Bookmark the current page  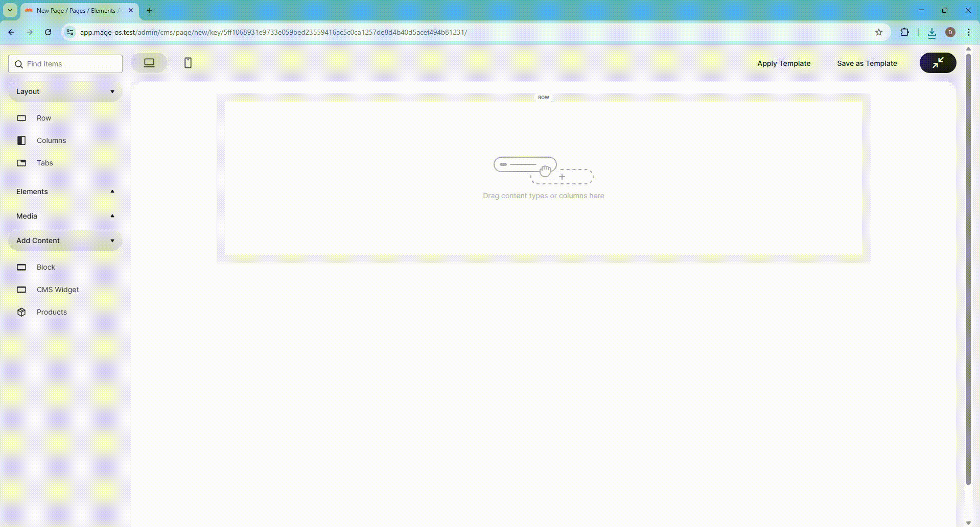[x=879, y=32]
